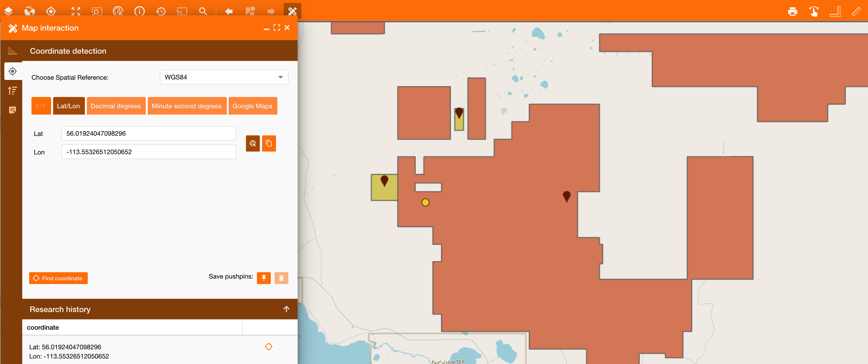Select the X/Y format tab

click(x=41, y=106)
